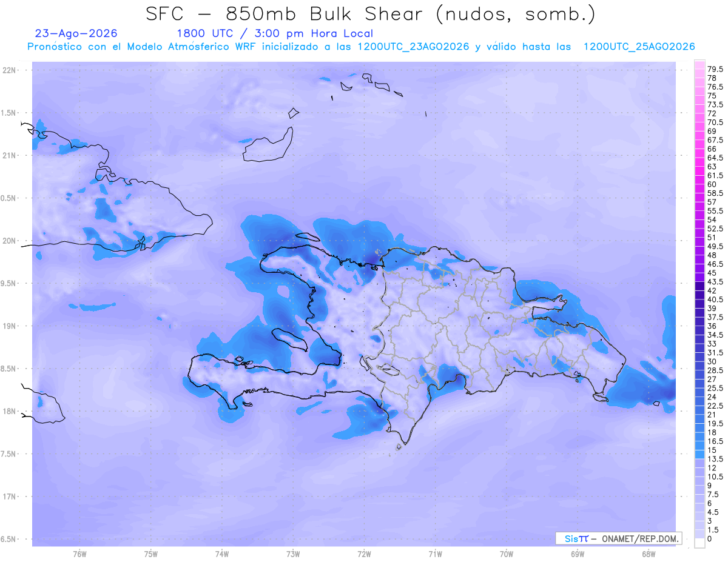Click the "18N" latitude label

(x=10, y=411)
